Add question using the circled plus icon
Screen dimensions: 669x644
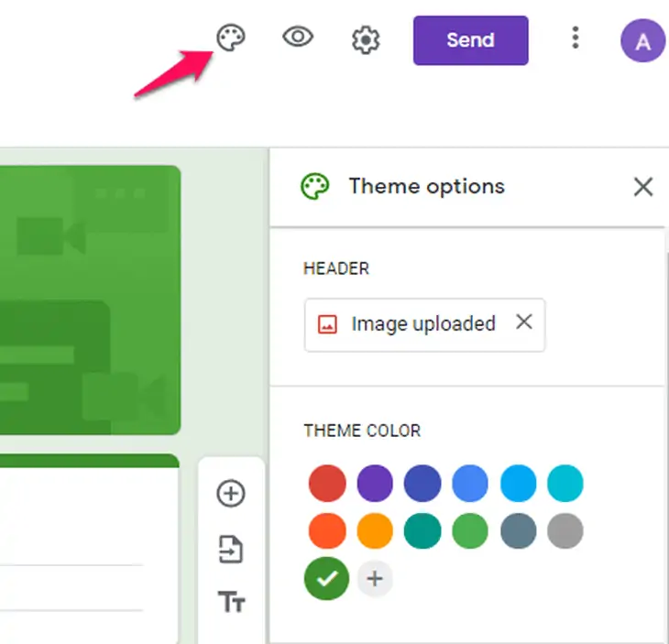(231, 494)
